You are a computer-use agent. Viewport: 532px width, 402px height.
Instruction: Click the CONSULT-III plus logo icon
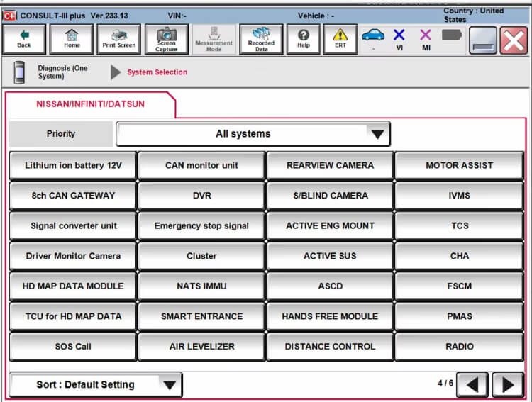(x=10, y=16)
